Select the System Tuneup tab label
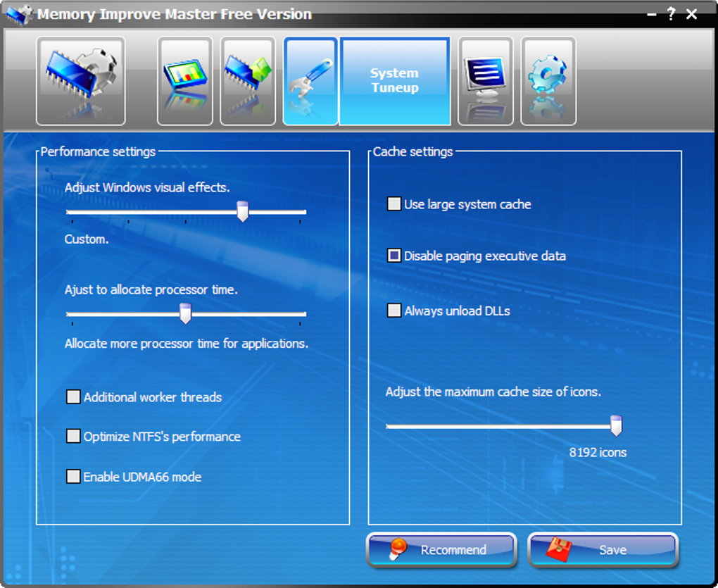 (x=394, y=80)
